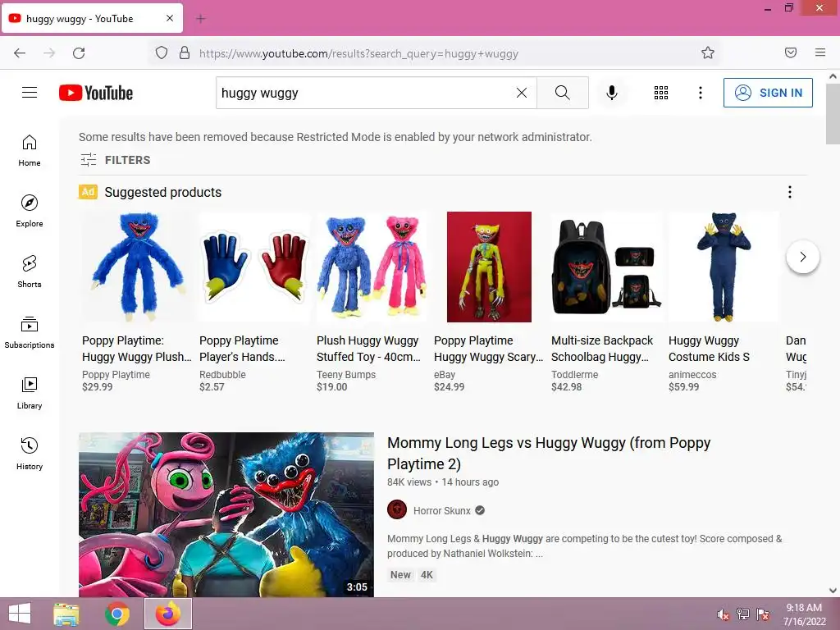The height and width of the screenshot is (630, 840).
Task: Click the Firefox taskbar icon
Action: pyautogui.click(x=168, y=614)
